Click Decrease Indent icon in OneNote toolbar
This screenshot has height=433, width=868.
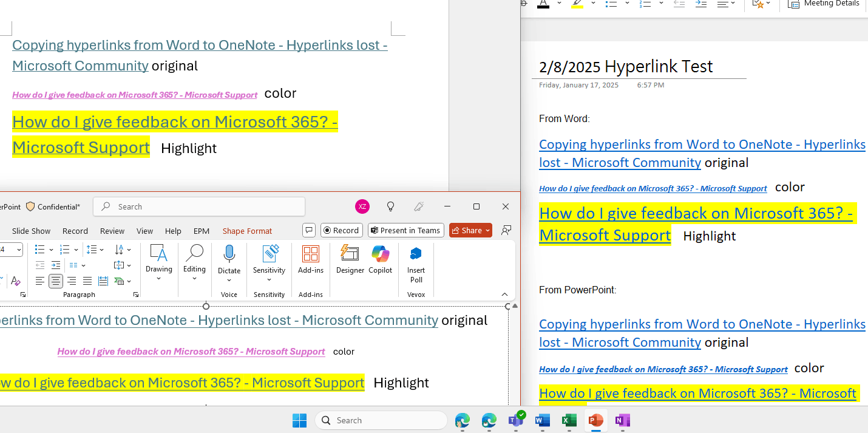[x=679, y=4]
